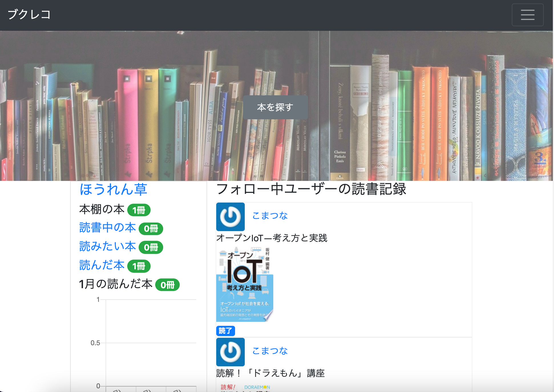Click こまつな's avatar above the IoT book
The width and height of the screenshot is (554, 392).
tap(230, 217)
